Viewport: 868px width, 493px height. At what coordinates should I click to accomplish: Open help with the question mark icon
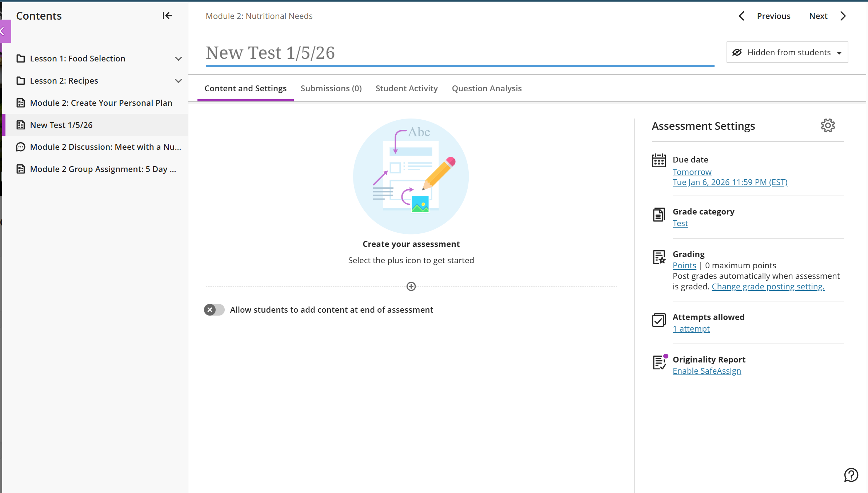point(851,475)
